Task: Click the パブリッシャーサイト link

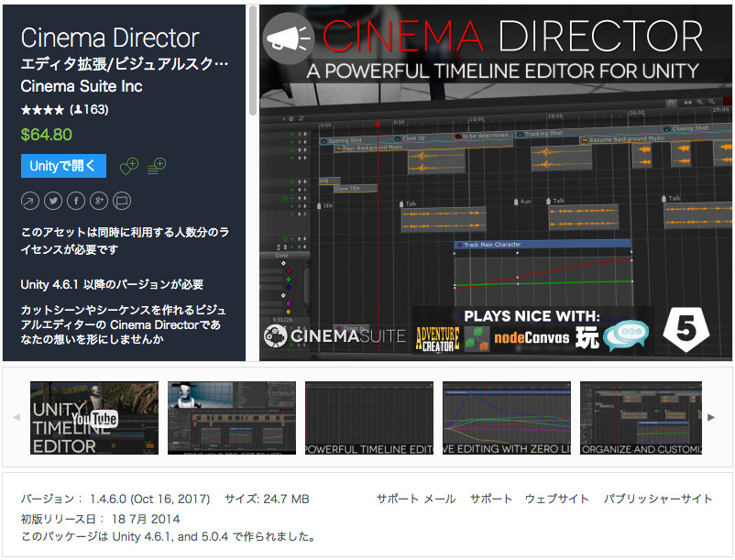Action: click(658, 499)
